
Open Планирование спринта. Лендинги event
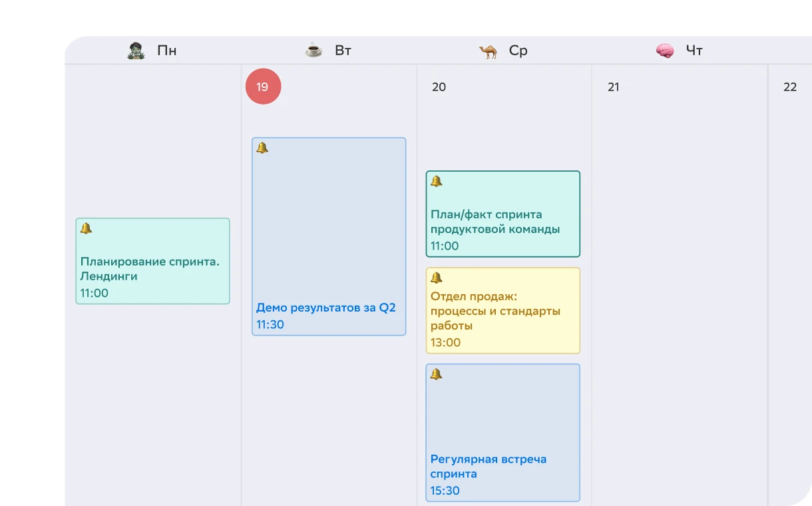[152, 268]
